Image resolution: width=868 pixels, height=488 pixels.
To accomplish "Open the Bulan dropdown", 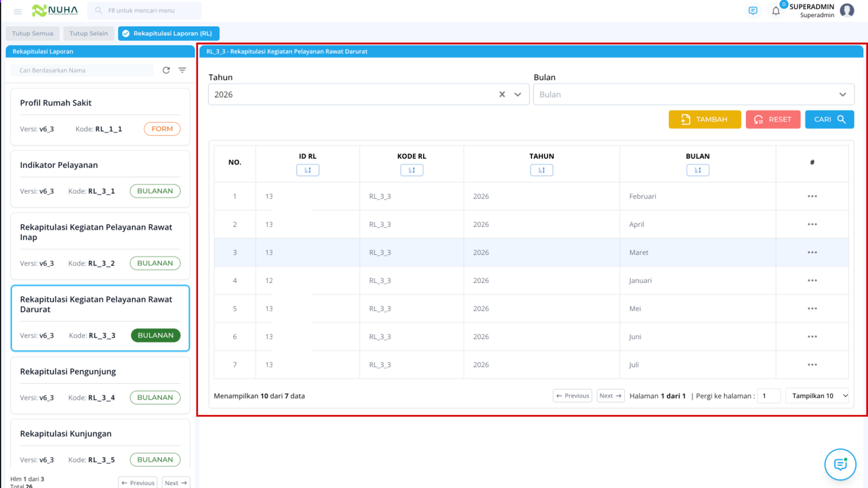I will pos(694,94).
